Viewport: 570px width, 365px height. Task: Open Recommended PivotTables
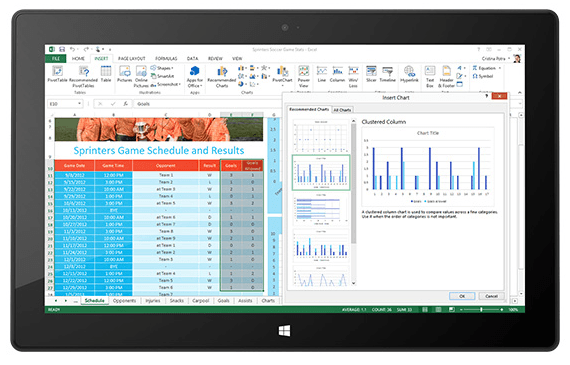(83, 76)
